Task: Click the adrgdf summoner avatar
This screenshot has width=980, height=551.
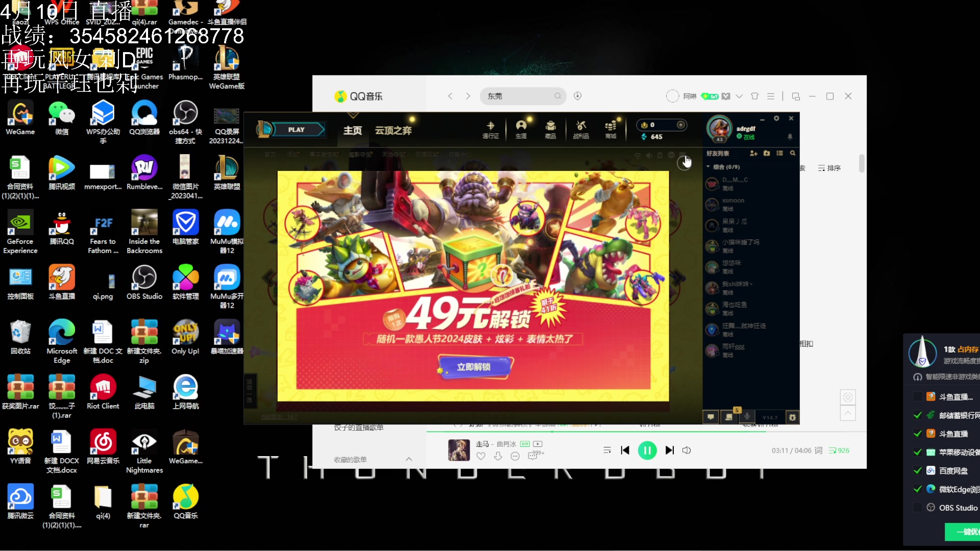Action: click(719, 129)
